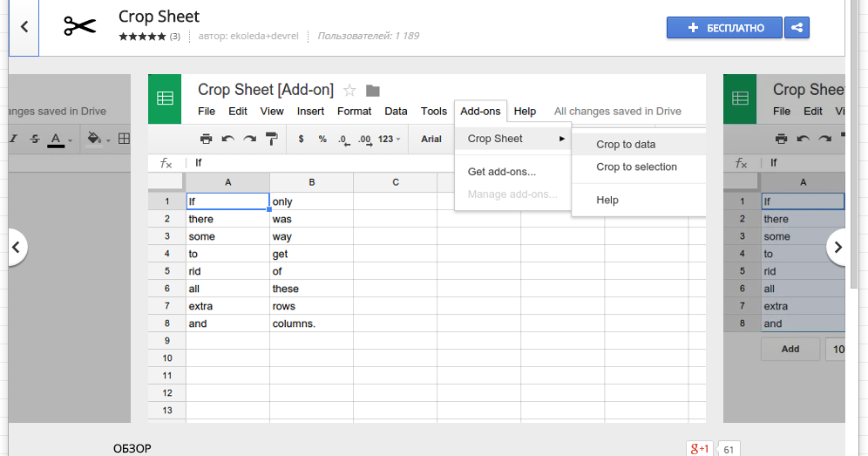The width and height of the screenshot is (868, 456).
Task: Select cell containing 'extra'
Action: [x=227, y=306]
